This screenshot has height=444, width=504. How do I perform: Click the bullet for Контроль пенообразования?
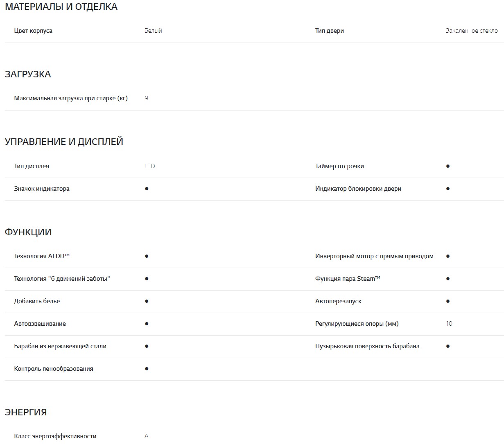pyautogui.click(x=147, y=369)
